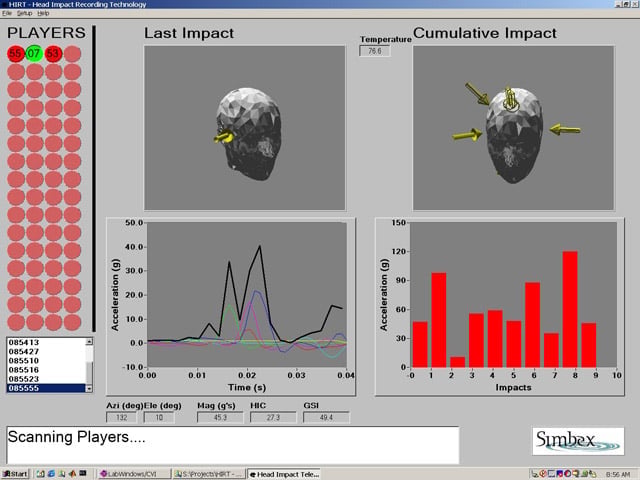Click the yellow arrow on Last Impact head
Viewport: 640px width, 480px height.
[x=224, y=137]
